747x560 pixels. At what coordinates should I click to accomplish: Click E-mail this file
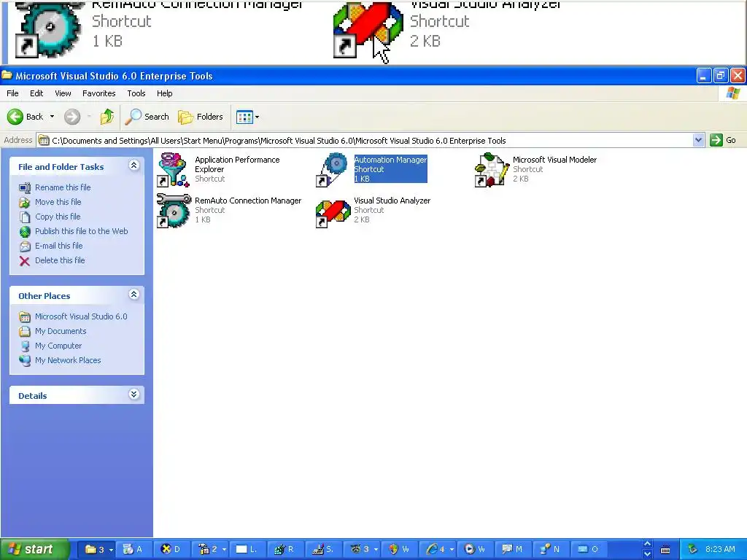(58, 246)
